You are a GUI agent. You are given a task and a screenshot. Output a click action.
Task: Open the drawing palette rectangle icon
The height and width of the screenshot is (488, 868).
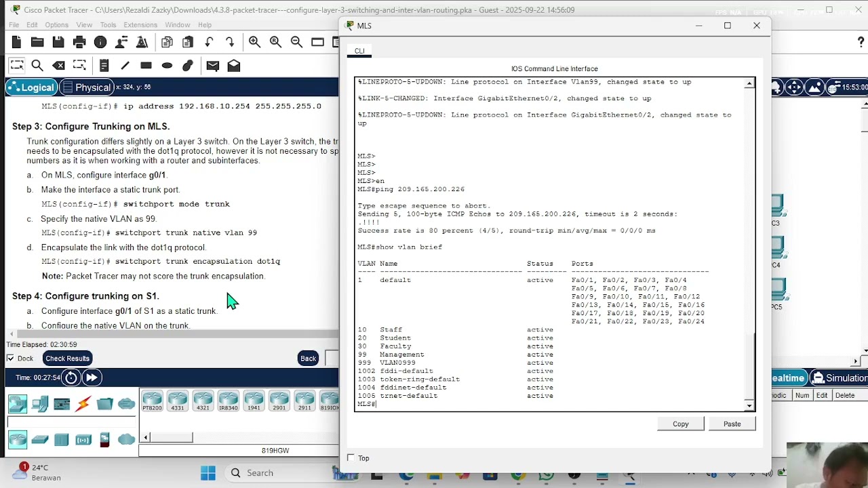317,42
